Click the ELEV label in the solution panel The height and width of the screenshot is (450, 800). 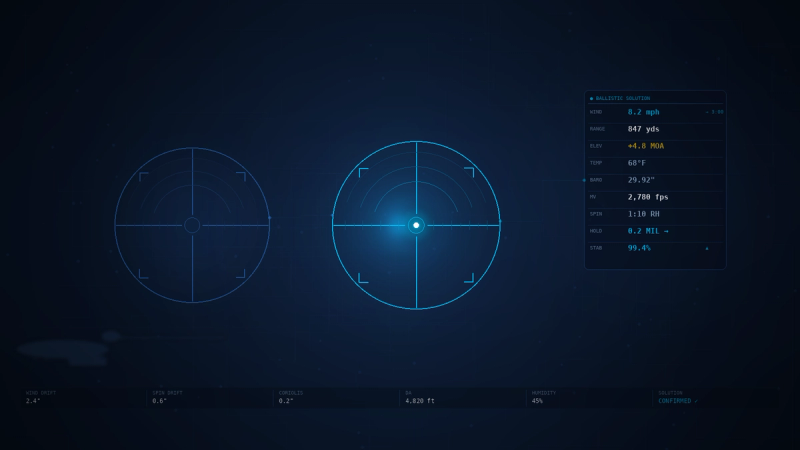click(x=595, y=146)
